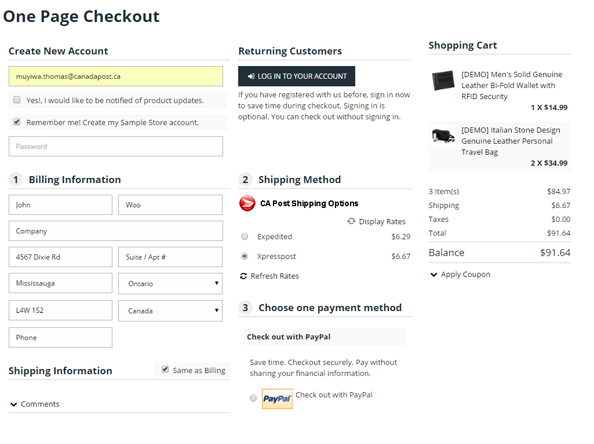Uncheck Remember me Create account checkbox
Screen dimensions: 594x444
[x=17, y=122]
